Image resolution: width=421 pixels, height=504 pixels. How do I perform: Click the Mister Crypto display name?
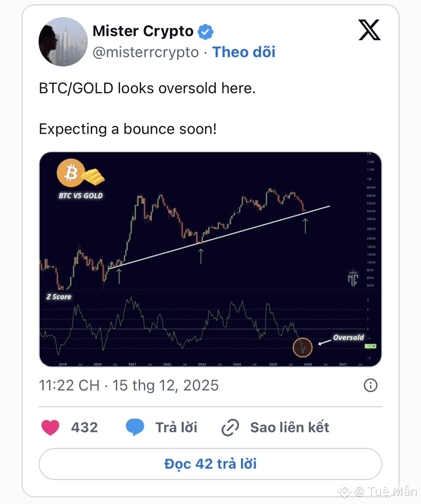(143, 31)
